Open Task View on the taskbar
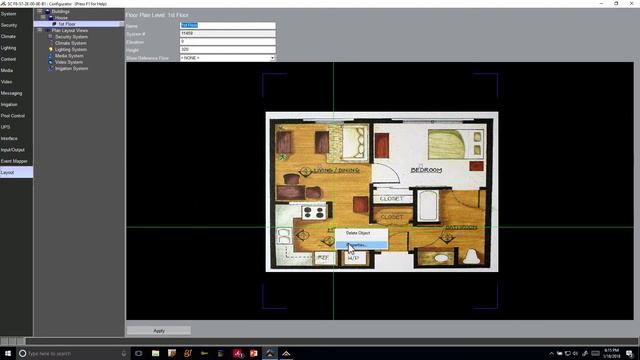Image resolution: width=640 pixels, height=360 pixels. 139,353
